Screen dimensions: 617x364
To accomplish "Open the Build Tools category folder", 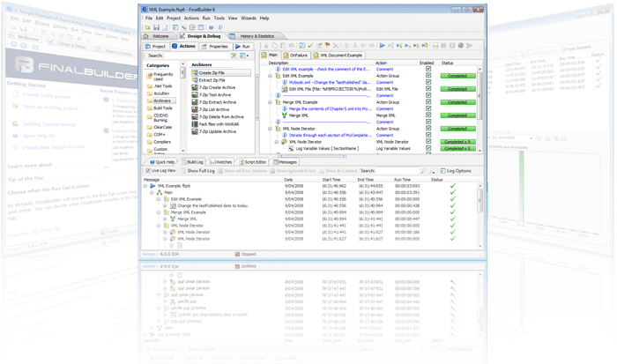I will 160,108.
